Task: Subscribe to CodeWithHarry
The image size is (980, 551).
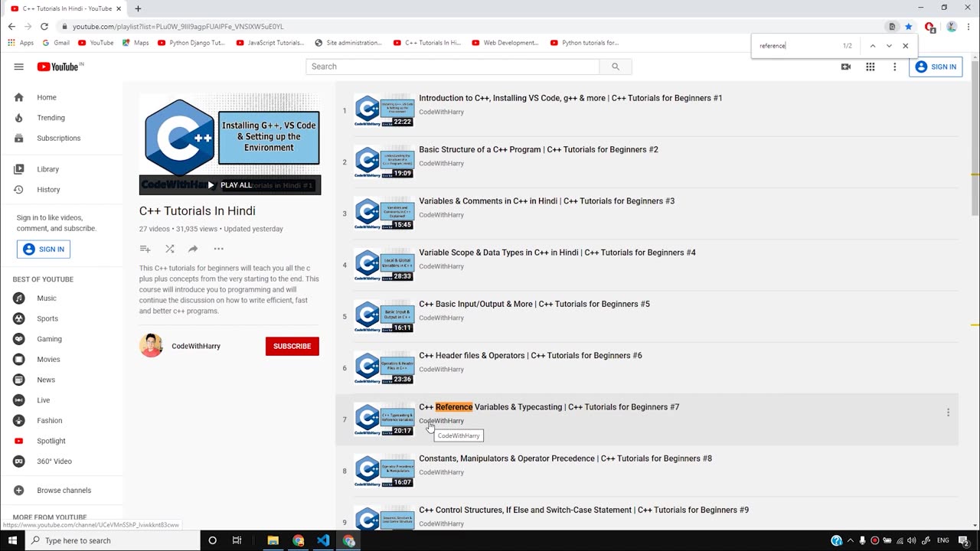Action: pyautogui.click(x=292, y=346)
